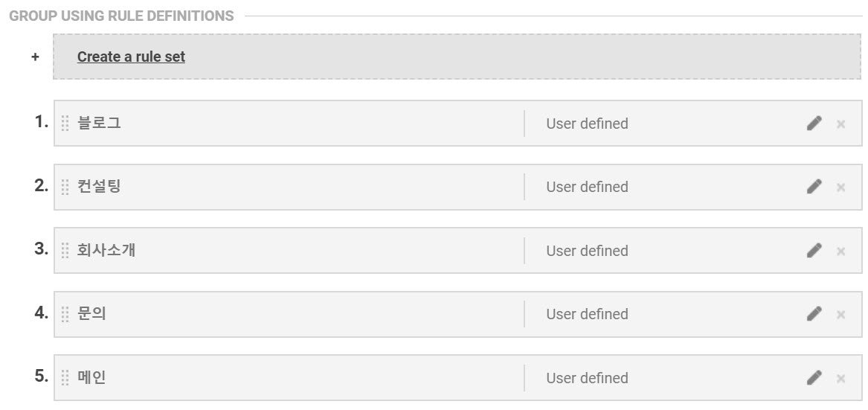The height and width of the screenshot is (410, 868).
Task: Delete the 메인 rule set
Action: point(841,379)
